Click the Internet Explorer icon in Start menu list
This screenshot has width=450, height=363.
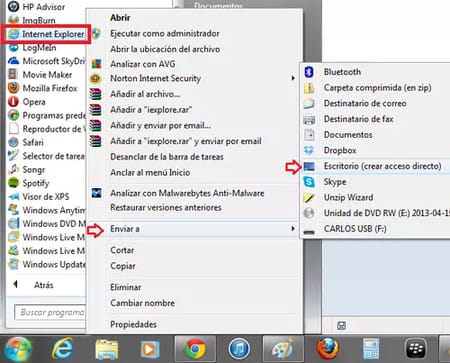tap(14, 34)
